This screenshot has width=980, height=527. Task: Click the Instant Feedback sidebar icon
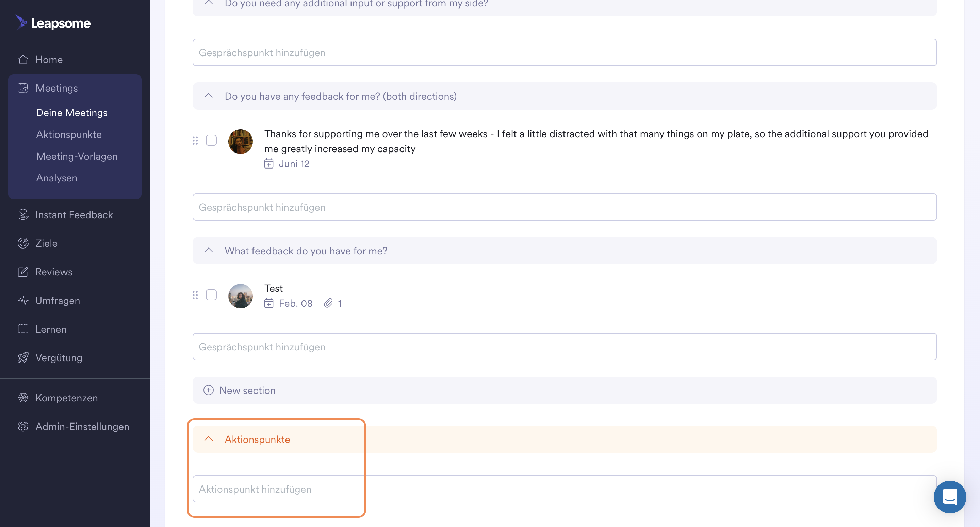point(23,214)
